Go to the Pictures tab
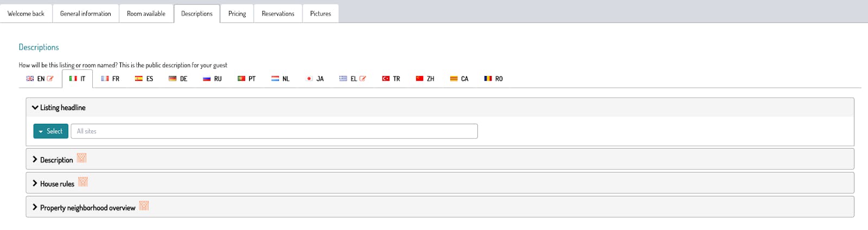Screen dimensions: 868x230 [x=320, y=14]
